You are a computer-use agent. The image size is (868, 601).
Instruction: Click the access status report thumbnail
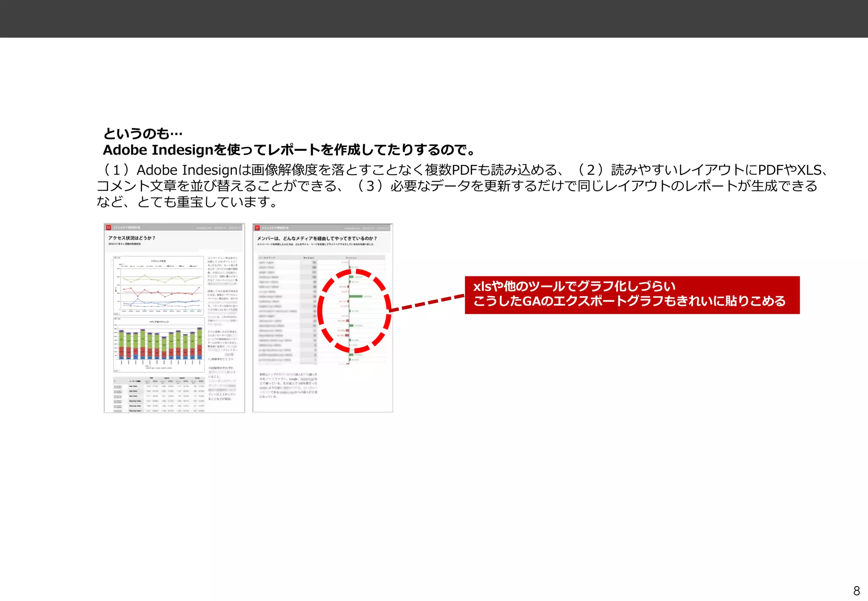point(174,318)
